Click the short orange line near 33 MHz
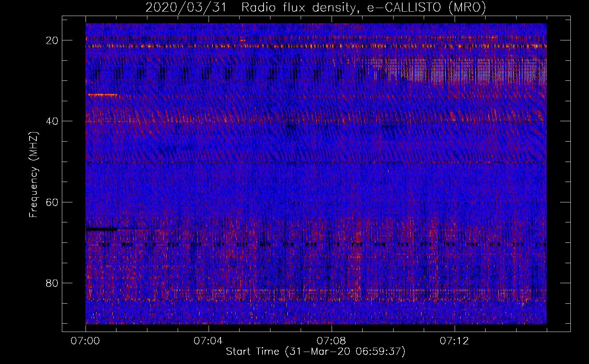The image size is (589, 364). pyautogui.click(x=103, y=95)
